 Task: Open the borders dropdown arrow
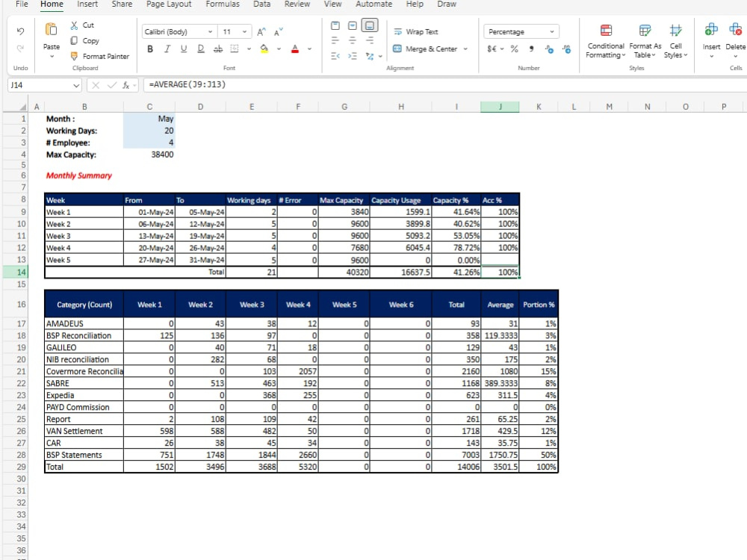point(249,49)
